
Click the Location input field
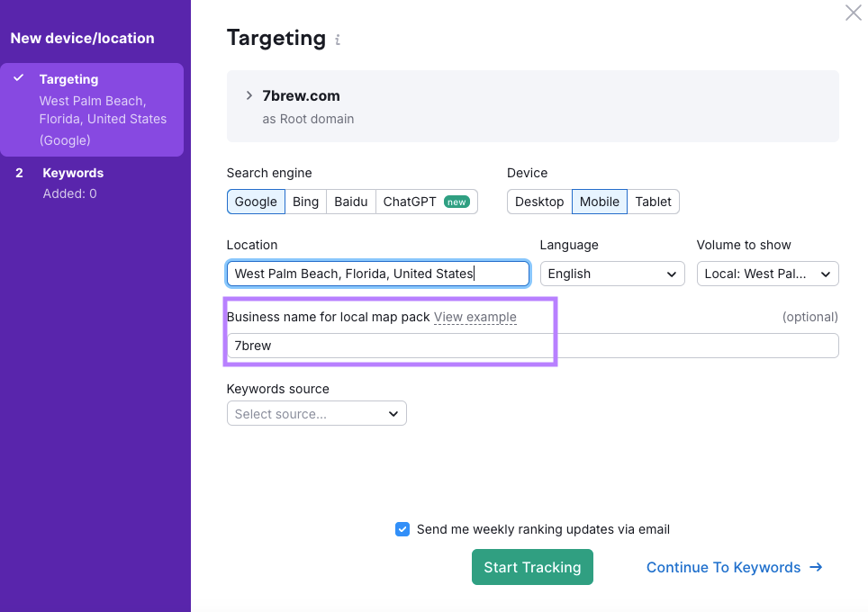pyautogui.click(x=377, y=274)
